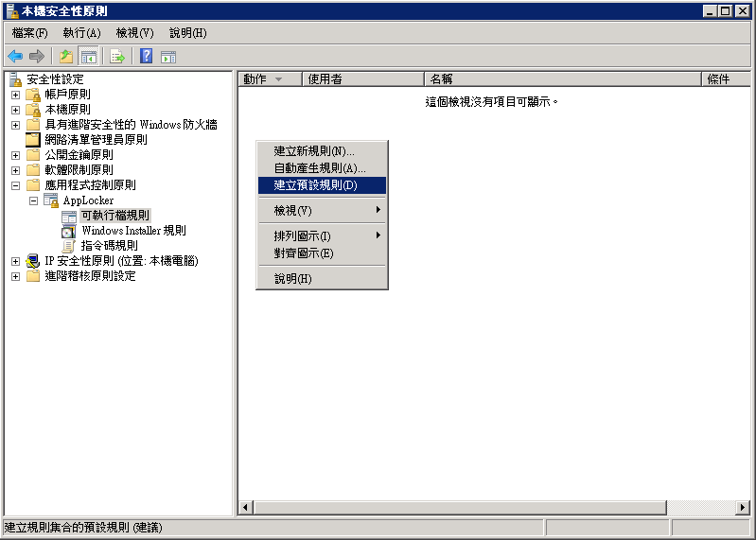Viewport: 756px width, 540px height.
Task: Click the Forward arrow toolbar icon
Action: (37, 57)
